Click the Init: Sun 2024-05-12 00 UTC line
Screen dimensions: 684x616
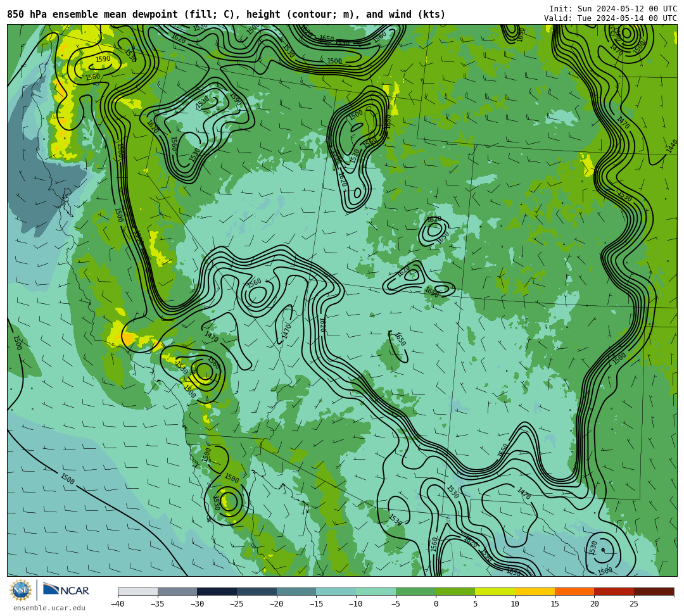click(x=613, y=9)
